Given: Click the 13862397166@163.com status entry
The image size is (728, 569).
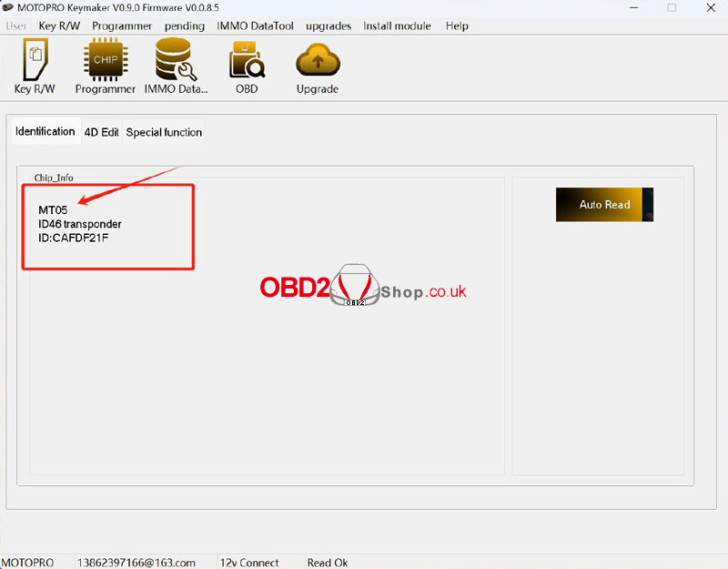Looking at the screenshot, I should point(136,563).
